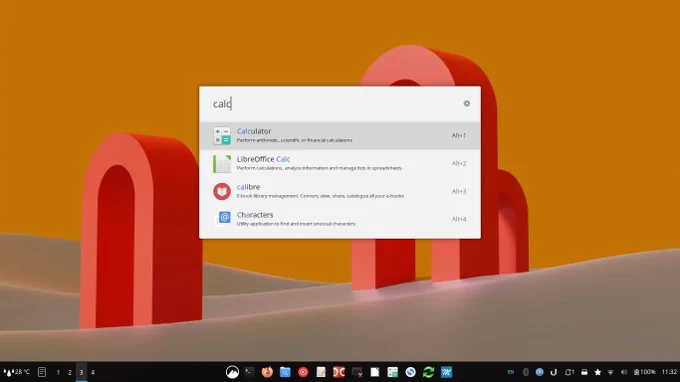Launch the terminal from the taskbar
Screen dimensions: 680x382
(249, 372)
